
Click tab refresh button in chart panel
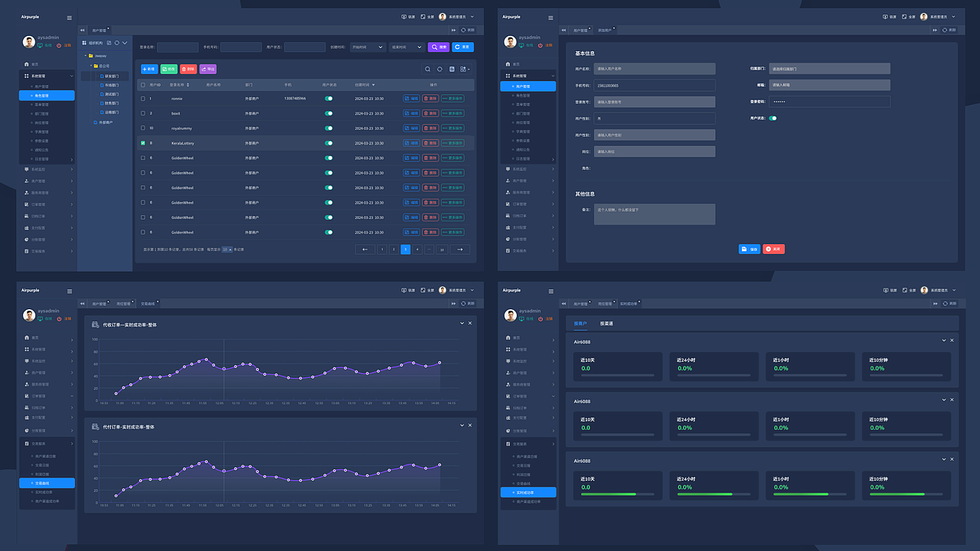click(x=466, y=304)
